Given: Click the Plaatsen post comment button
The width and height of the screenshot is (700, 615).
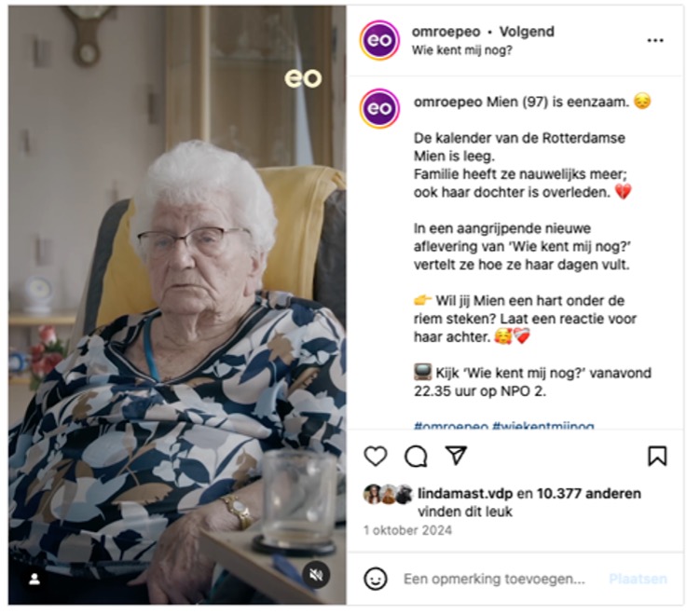Looking at the screenshot, I should coord(638,579).
